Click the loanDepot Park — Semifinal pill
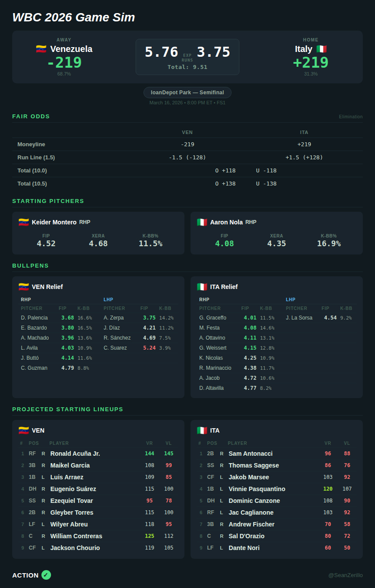Viewport: 375px width, 588px height. [x=187, y=93]
